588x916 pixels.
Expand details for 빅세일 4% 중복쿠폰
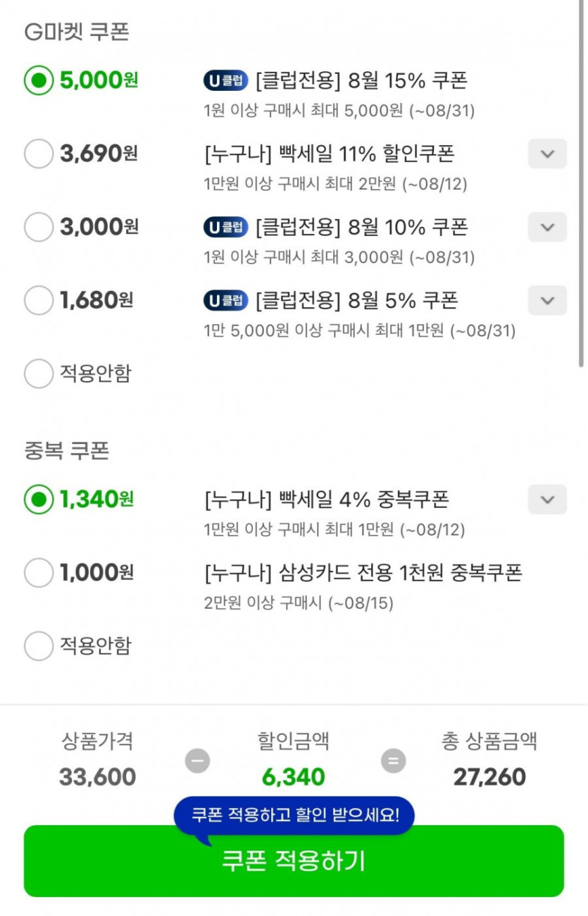[x=547, y=500]
